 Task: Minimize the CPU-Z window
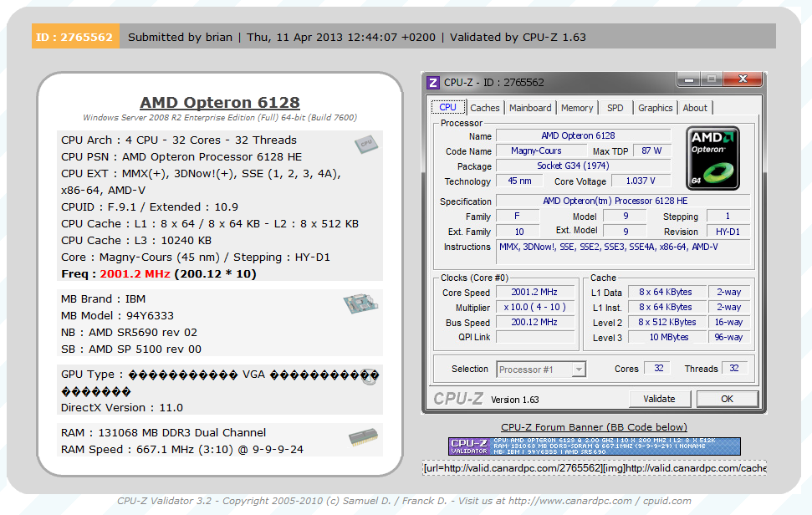(689, 79)
